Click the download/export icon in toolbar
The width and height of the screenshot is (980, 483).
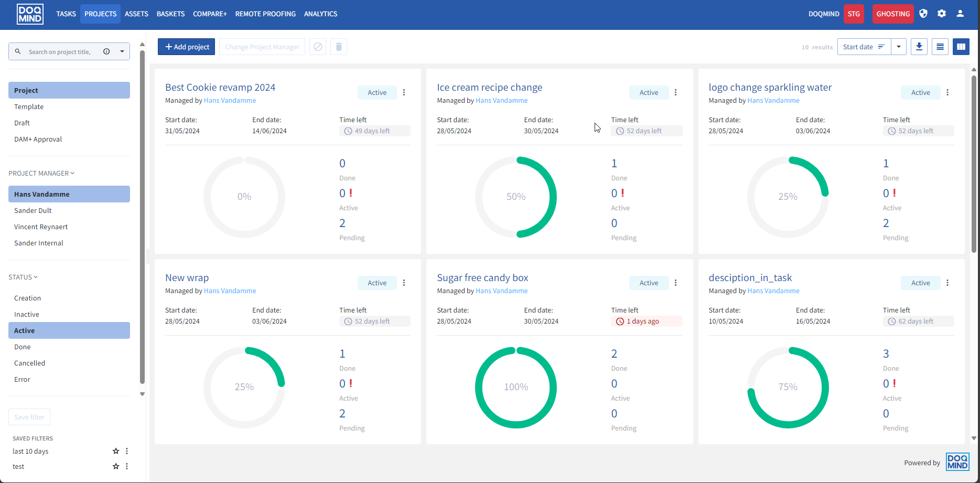[919, 47]
